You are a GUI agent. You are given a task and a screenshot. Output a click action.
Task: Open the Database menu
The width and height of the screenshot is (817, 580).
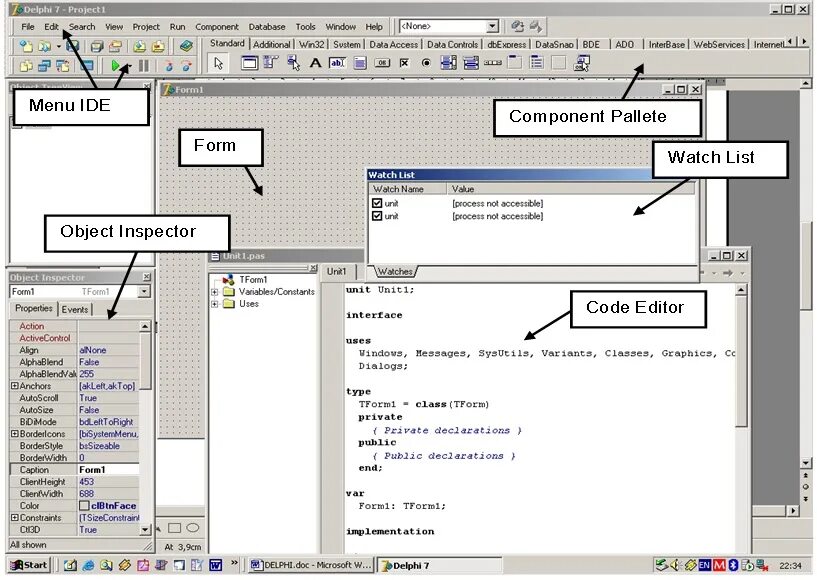coord(267,27)
